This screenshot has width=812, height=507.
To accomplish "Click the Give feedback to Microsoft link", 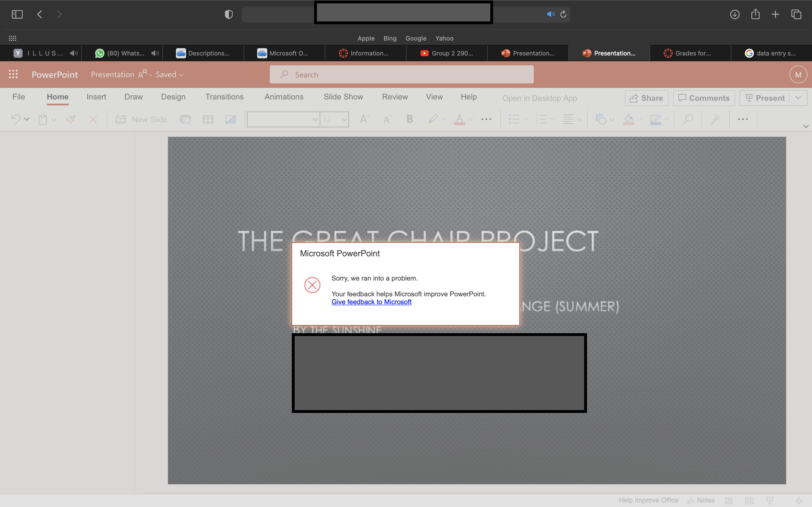I will pos(371,302).
